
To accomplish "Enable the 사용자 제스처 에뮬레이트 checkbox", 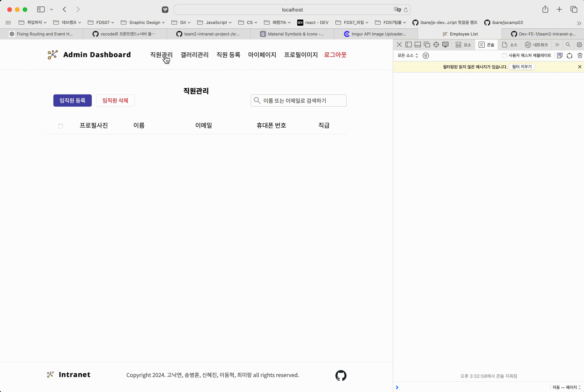I will click(x=505, y=55).
